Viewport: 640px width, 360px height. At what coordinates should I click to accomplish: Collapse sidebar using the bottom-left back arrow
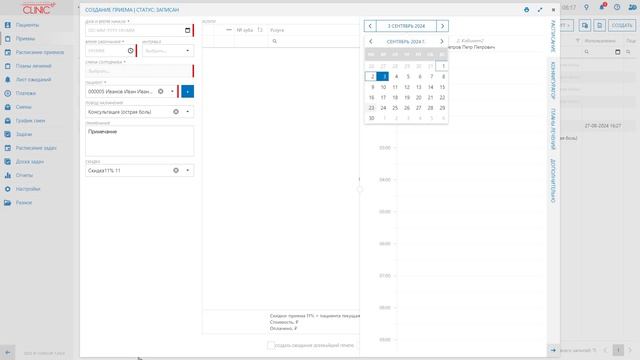point(7,352)
